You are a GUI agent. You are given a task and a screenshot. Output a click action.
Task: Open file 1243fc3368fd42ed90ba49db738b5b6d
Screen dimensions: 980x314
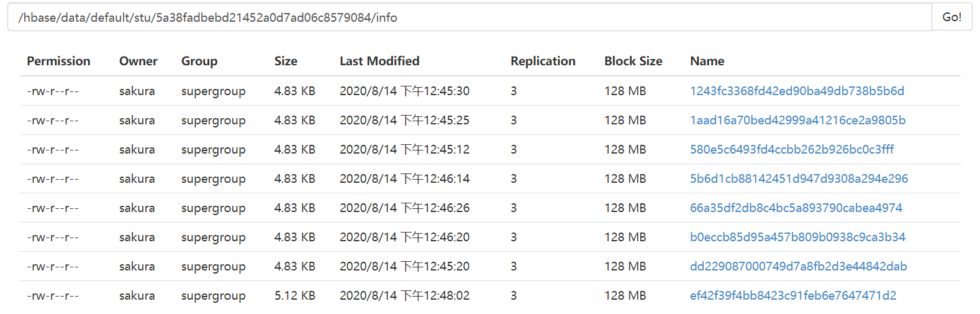[x=797, y=91]
